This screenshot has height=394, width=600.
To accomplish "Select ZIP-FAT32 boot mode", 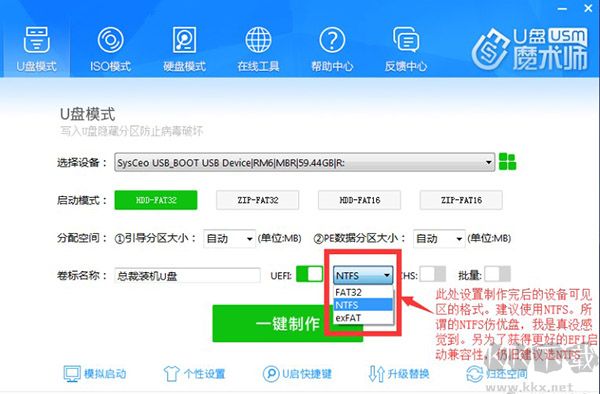I will [258, 200].
